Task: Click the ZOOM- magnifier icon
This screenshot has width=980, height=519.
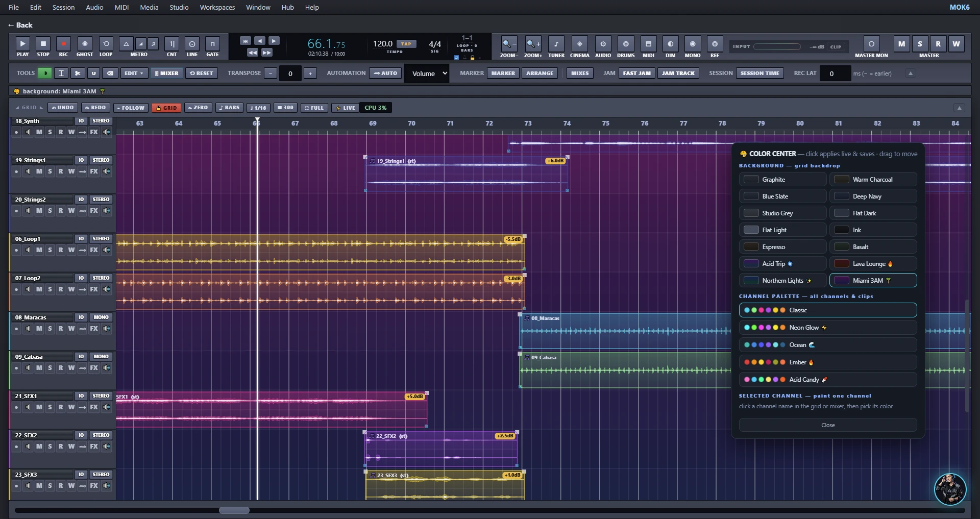Action: (x=508, y=44)
